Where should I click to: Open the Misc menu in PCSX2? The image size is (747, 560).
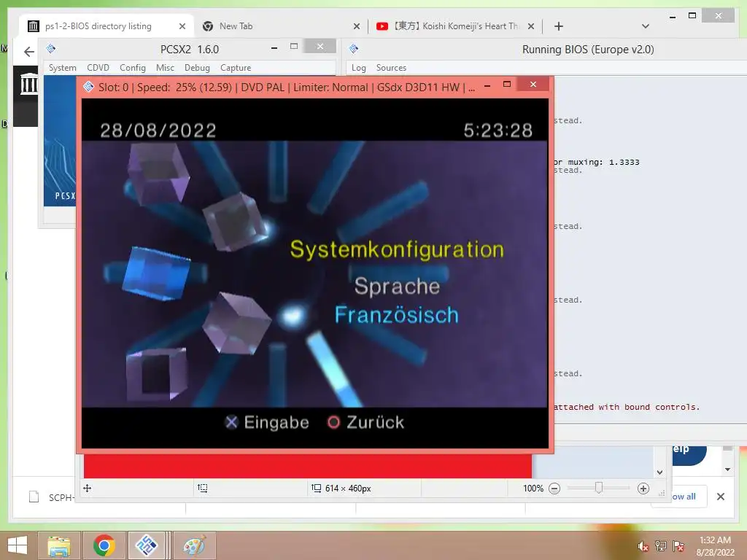pos(165,68)
